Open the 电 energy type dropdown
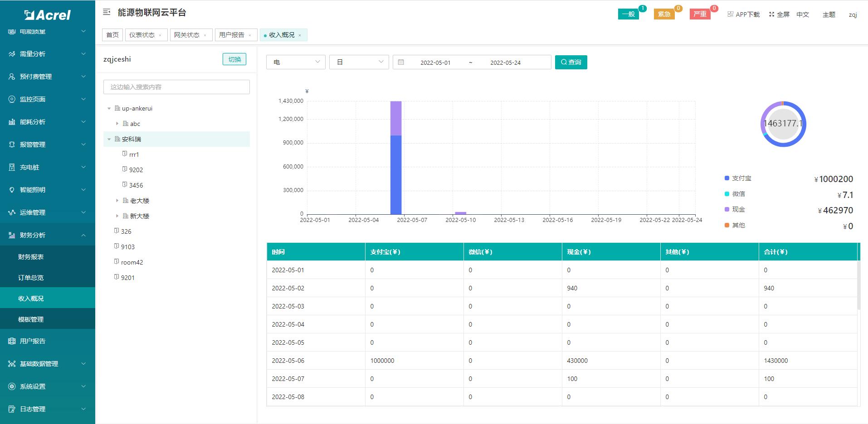Image resolution: width=868 pixels, height=424 pixels. pos(295,62)
